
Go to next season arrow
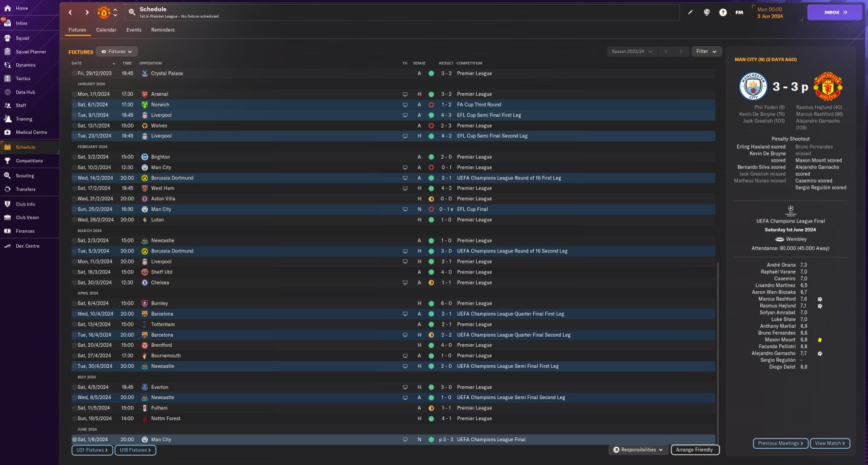[681, 52]
